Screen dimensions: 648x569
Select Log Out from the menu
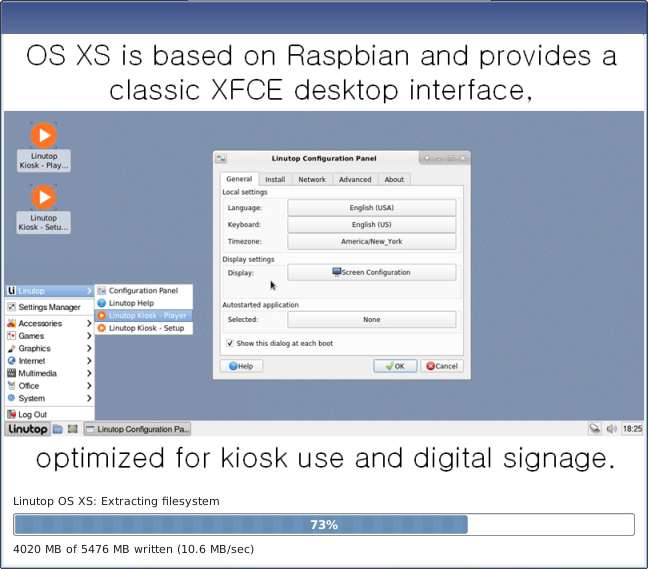50,414
